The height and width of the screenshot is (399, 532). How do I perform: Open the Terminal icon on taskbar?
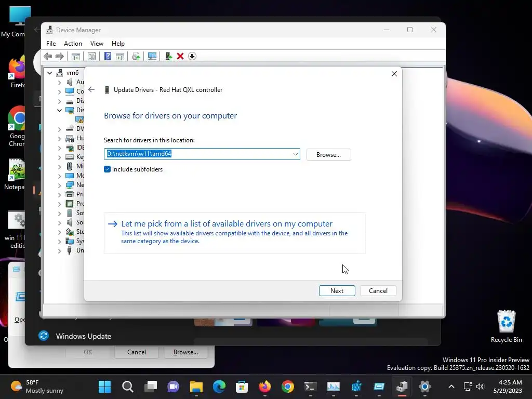311,387
